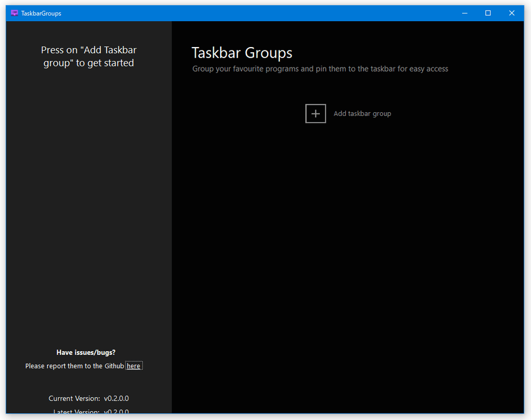Click the "Current Version: v0.2.0.0" text
The width and height of the screenshot is (531, 420).
point(89,398)
